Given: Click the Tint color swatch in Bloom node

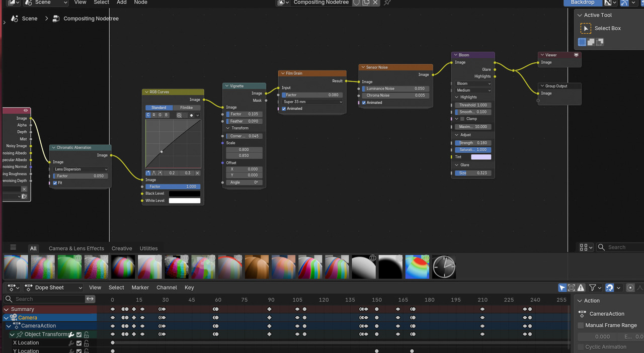Looking at the screenshot, I should [481, 157].
